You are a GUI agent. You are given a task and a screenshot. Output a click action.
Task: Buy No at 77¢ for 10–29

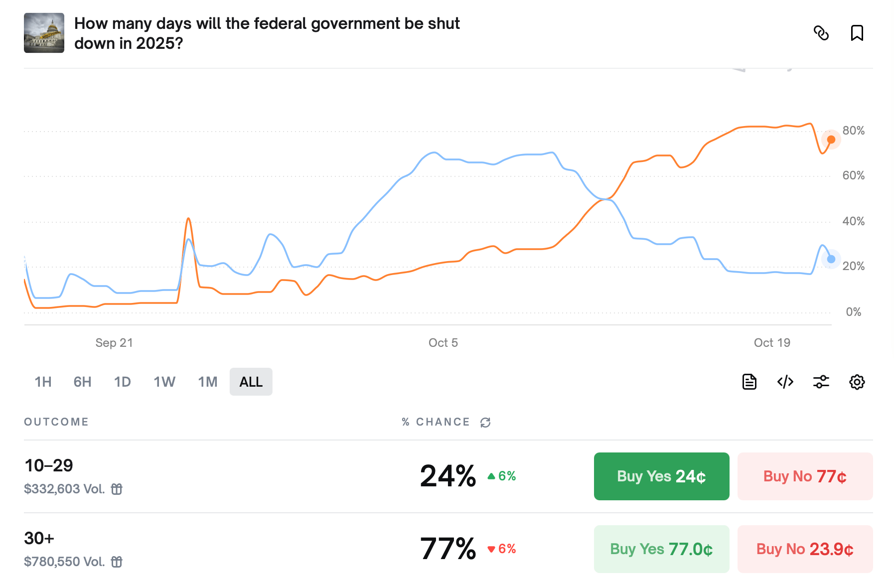(x=805, y=476)
